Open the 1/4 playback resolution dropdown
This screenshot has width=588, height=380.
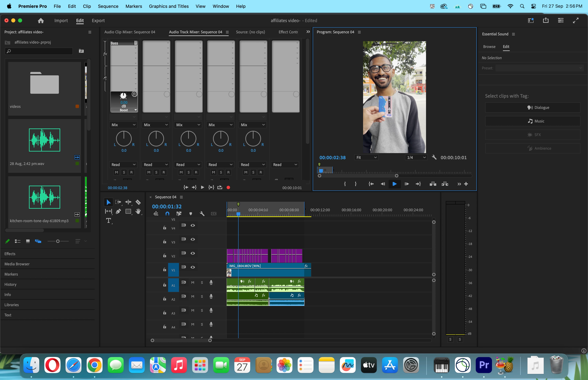click(416, 158)
